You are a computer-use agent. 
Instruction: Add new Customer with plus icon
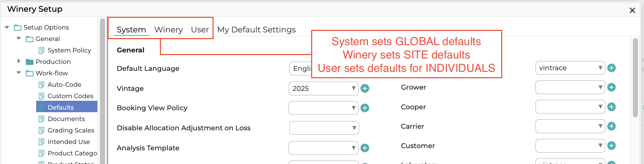(x=611, y=146)
